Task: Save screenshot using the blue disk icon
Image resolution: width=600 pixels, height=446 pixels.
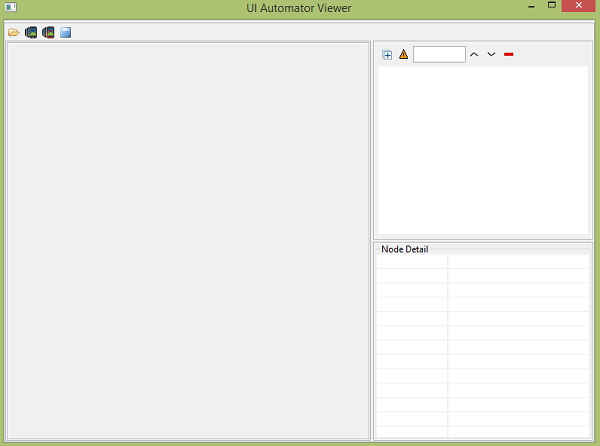Action: tap(65, 32)
